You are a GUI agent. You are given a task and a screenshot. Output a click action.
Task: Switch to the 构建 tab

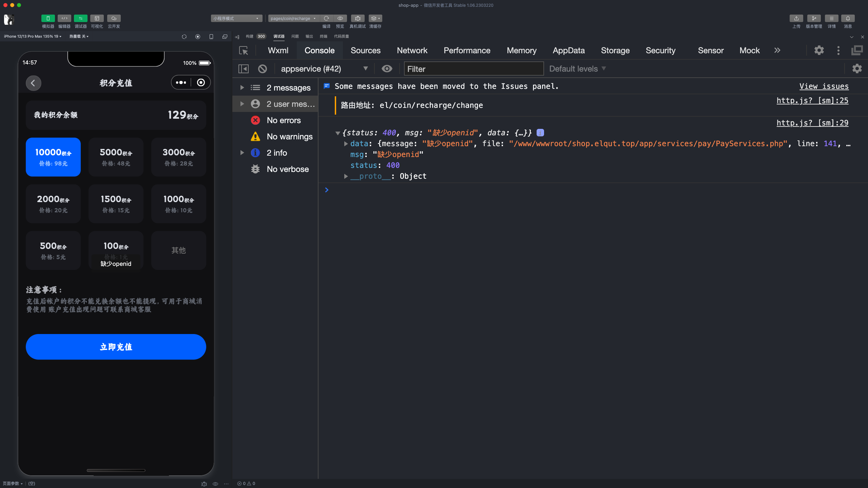click(x=249, y=36)
